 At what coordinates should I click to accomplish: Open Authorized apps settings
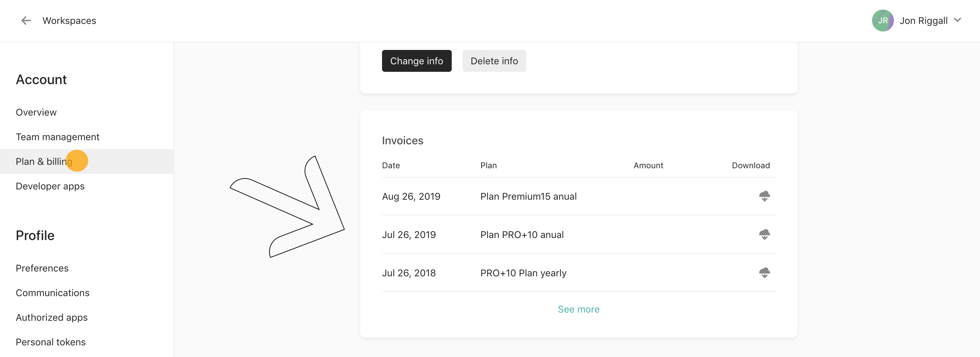[51, 317]
